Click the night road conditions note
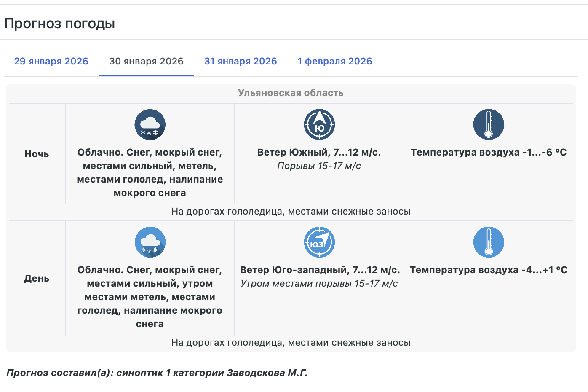This screenshot has height=392, width=588. point(291,212)
